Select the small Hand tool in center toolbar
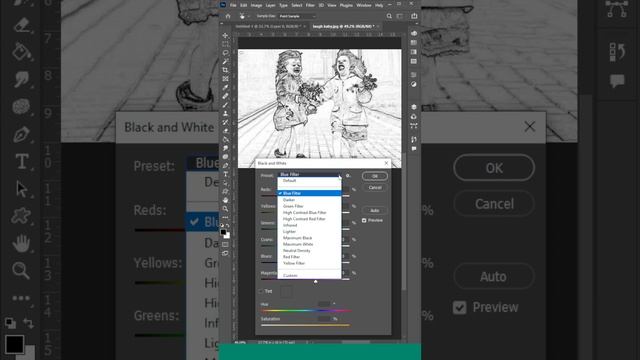The height and width of the screenshot is (360, 640). 225,200
